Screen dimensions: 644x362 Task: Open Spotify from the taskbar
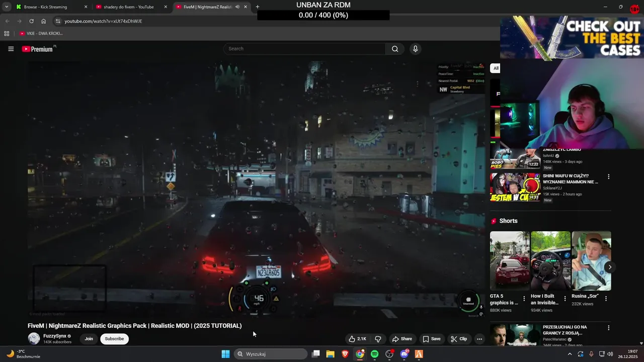coord(374,354)
